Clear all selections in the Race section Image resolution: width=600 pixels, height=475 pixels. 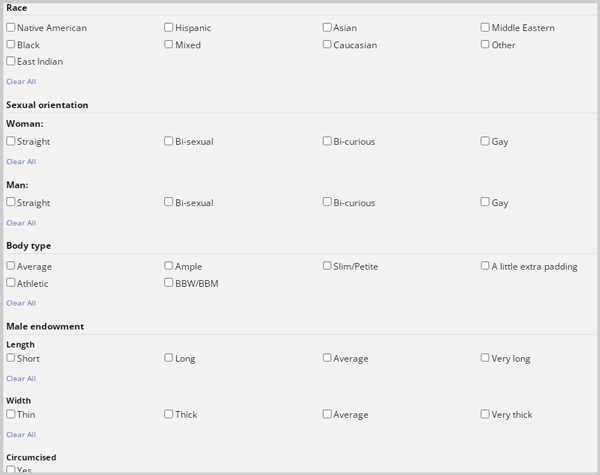tap(21, 82)
